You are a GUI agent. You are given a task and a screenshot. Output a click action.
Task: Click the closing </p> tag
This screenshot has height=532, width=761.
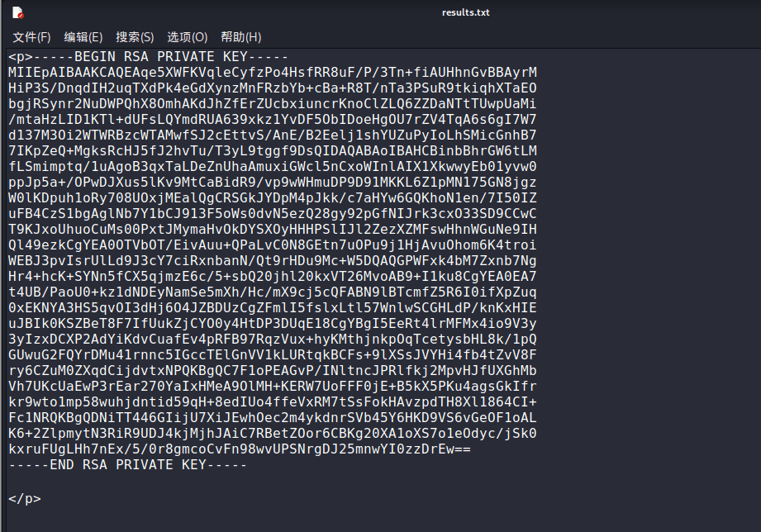pyautogui.click(x=24, y=498)
